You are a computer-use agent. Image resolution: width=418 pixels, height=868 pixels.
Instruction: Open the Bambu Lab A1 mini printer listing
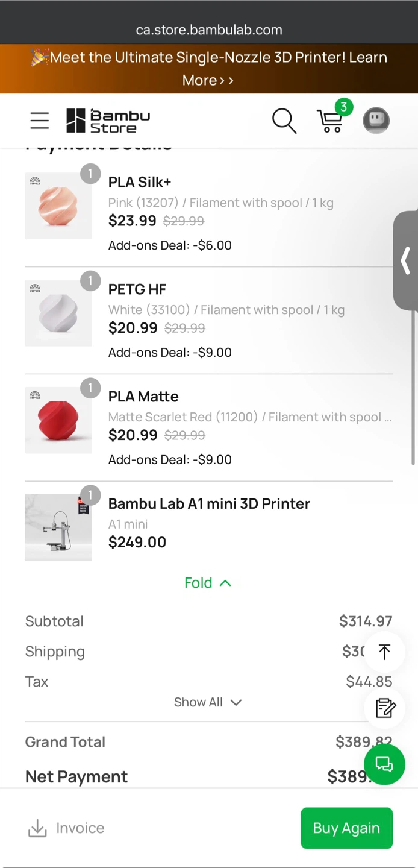click(x=209, y=504)
